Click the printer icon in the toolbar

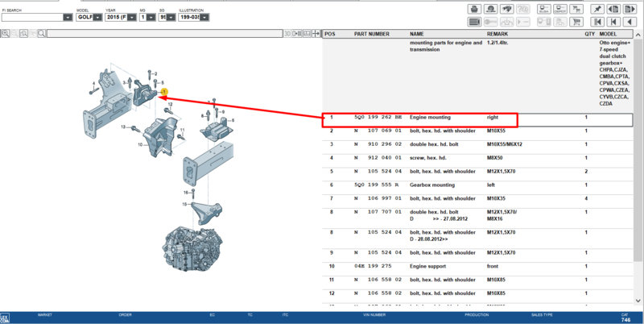tap(474, 9)
